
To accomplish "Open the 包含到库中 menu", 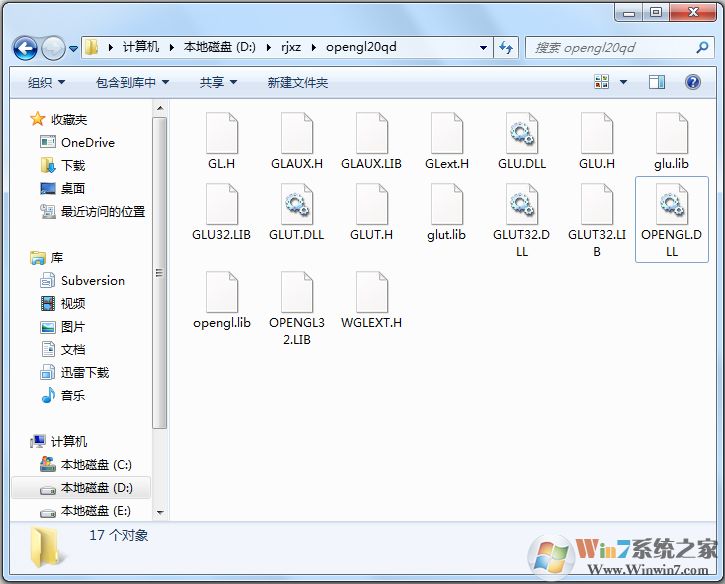I will pos(132,83).
